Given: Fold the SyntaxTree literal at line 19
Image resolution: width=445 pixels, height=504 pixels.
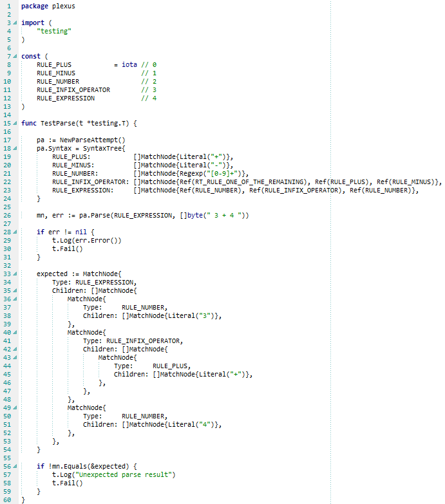Looking at the screenshot, I should pos(15,149).
